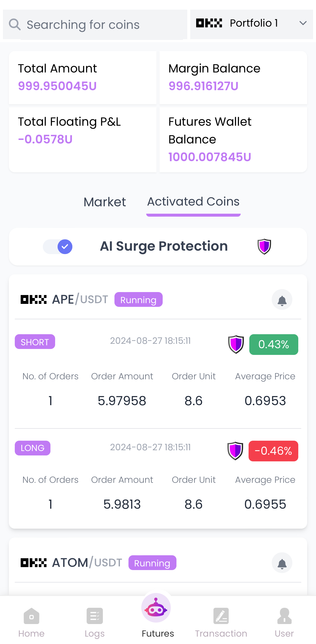Click the AI Surge Protection shield icon
This screenshot has width=316, height=644.
coord(264,246)
